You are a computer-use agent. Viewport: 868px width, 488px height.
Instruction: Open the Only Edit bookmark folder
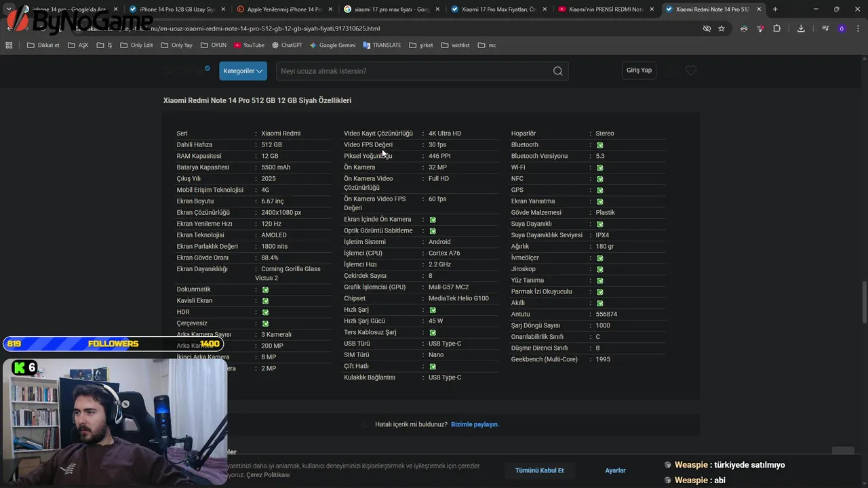[x=136, y=45]
